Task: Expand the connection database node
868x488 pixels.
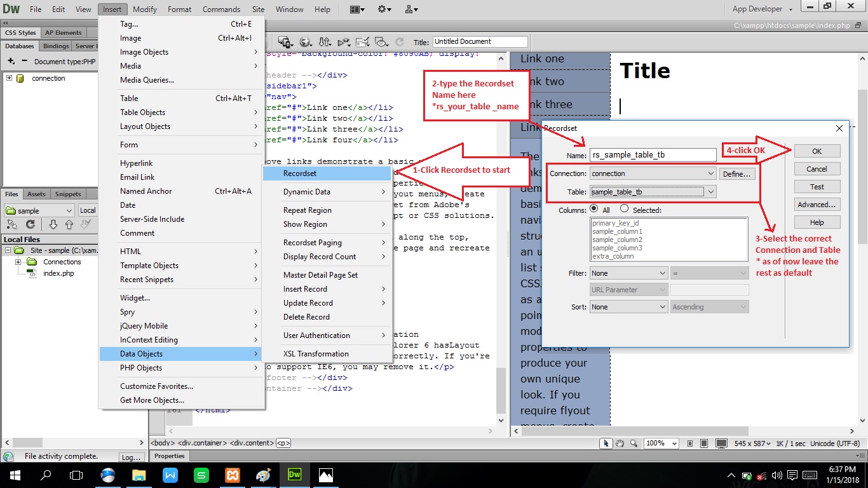Action: coord(9,78)
